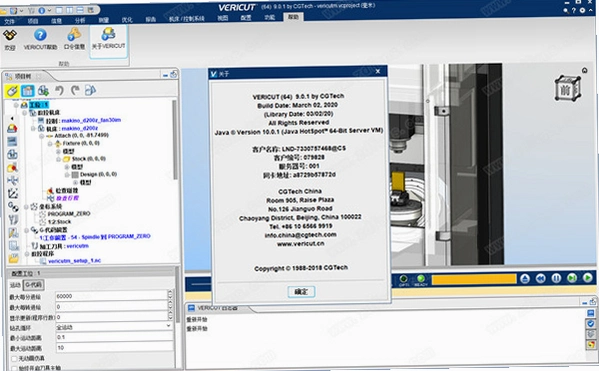Open the license information key icon
599x371 pixels.
tap(74, 35)
